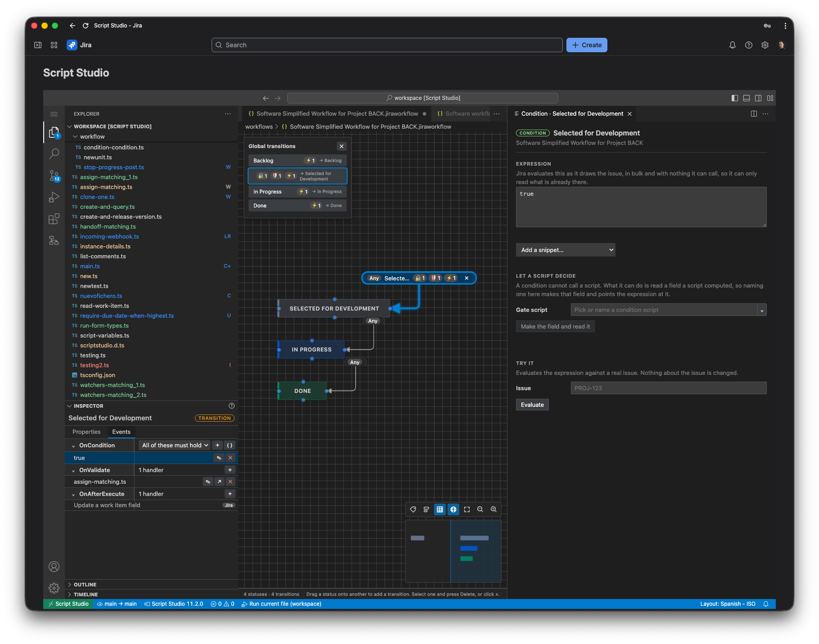
Task: Zoom in on the workflow canvas
Action: [493, 509]
